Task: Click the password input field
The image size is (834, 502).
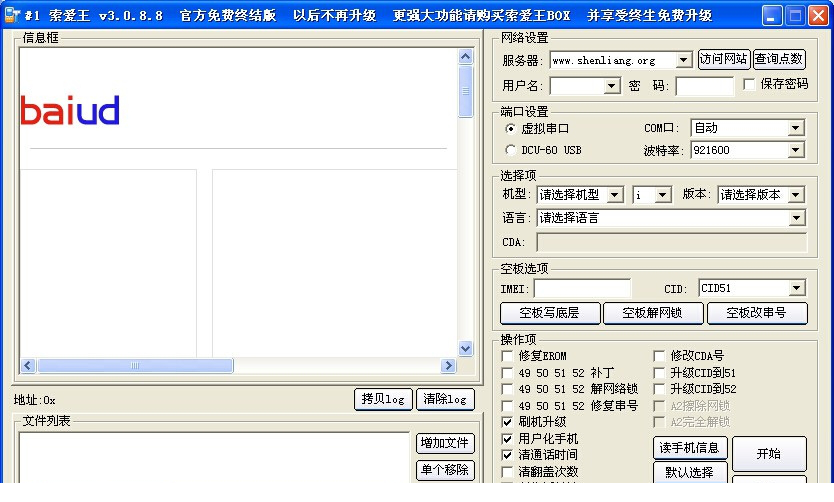Action: click(x=704, y=86)
